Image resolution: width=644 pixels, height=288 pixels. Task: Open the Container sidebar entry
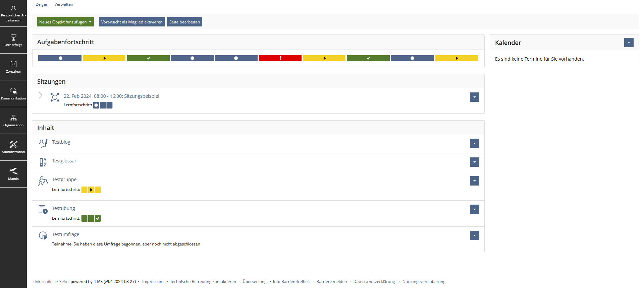click(x=13, y=67)
